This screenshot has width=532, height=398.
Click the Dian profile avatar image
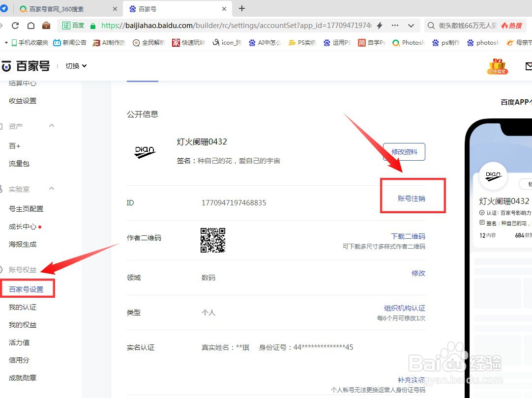145,151
